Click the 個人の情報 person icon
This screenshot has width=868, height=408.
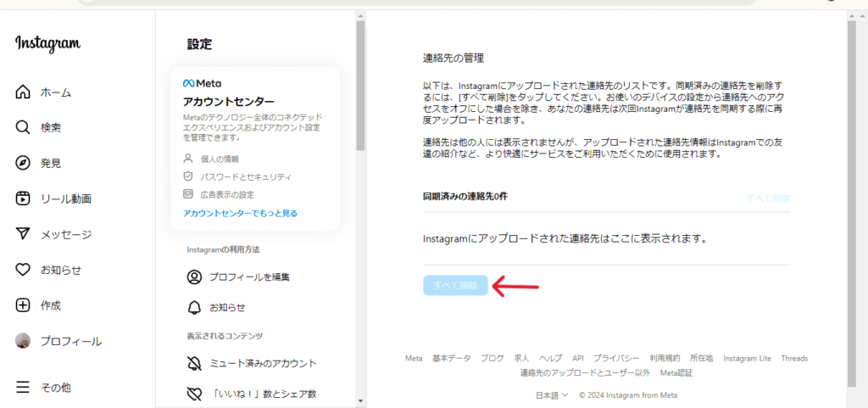tap(187, 159)
